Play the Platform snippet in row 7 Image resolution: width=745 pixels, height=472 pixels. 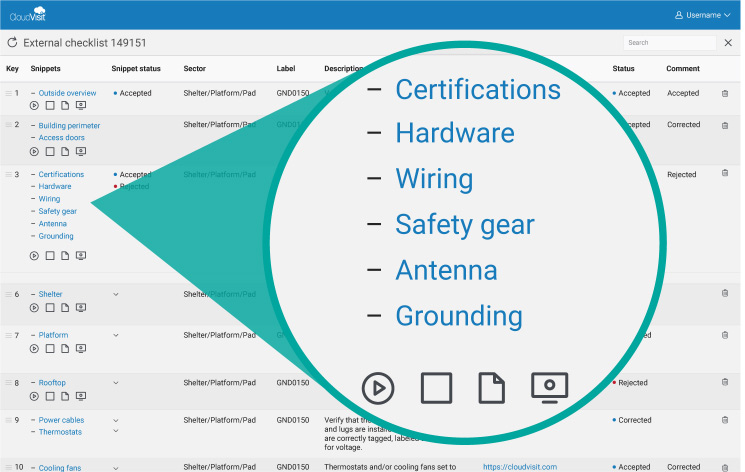[x=34, y=348]
